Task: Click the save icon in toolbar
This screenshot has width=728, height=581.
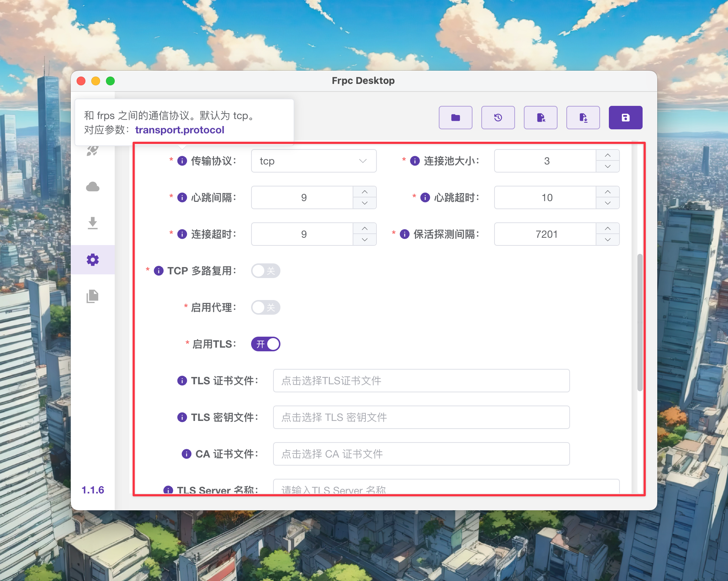Action: point(625,117)
